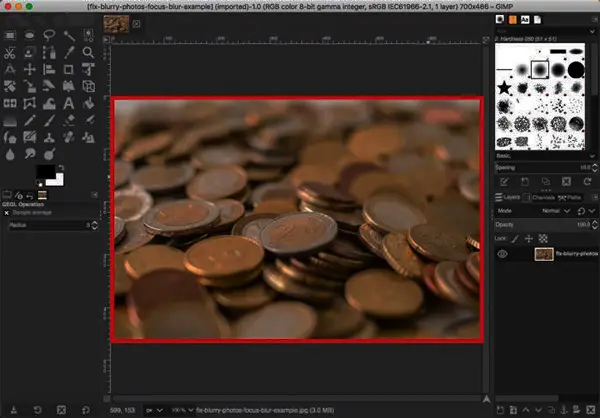Screen dimensions: 600x418
Task: Pick the Move tool
Action: (x=30, y=70)
